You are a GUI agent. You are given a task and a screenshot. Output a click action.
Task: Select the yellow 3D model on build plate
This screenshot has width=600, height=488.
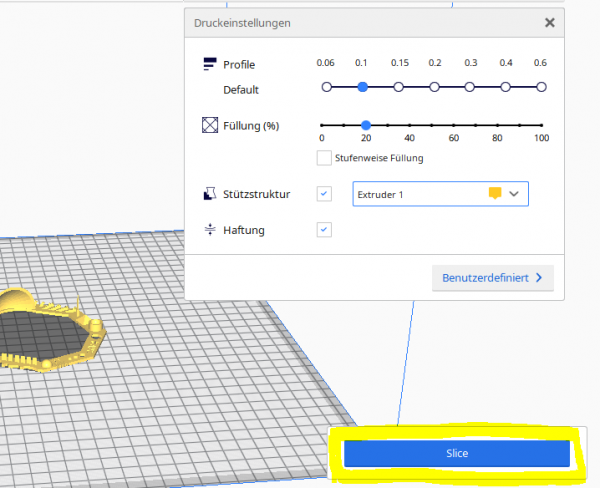coord(60,330)
